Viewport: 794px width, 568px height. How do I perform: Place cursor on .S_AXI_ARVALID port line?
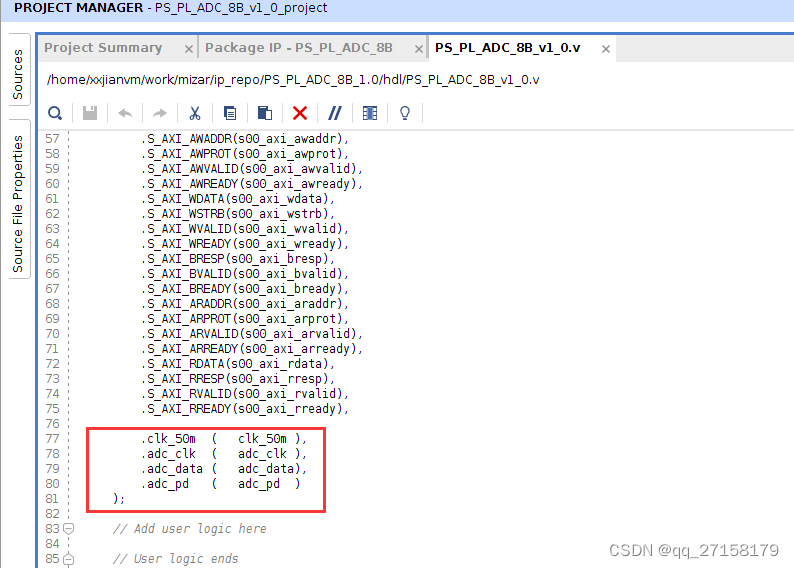coord(252,334)
